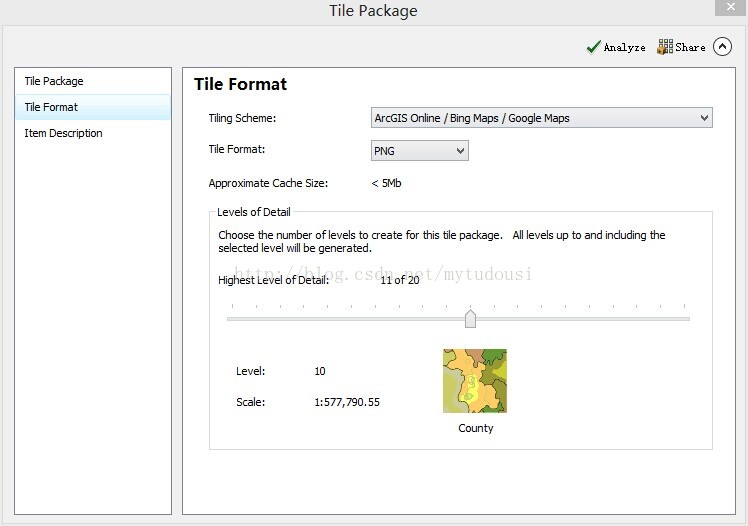Click the PNG dropdown arrow
Screen dimensions: 748x526
(x=460, y=151)
